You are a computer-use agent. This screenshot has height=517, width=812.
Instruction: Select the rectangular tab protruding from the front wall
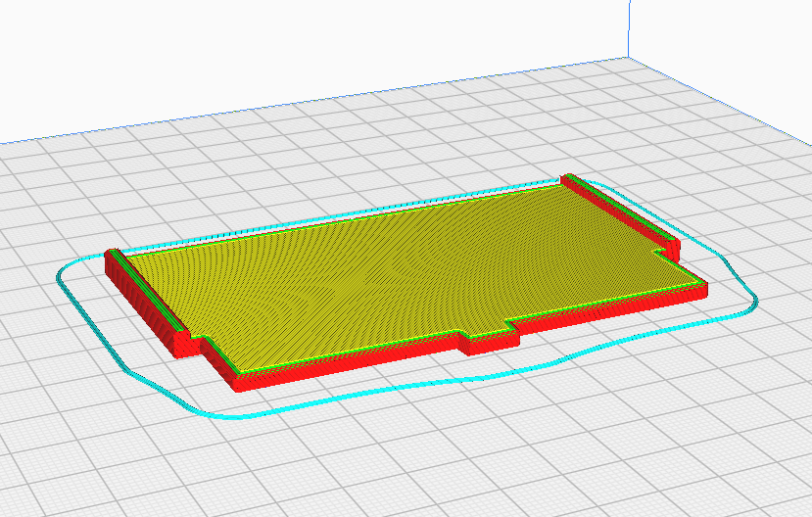pyautogui.click(x=490, y=339)
